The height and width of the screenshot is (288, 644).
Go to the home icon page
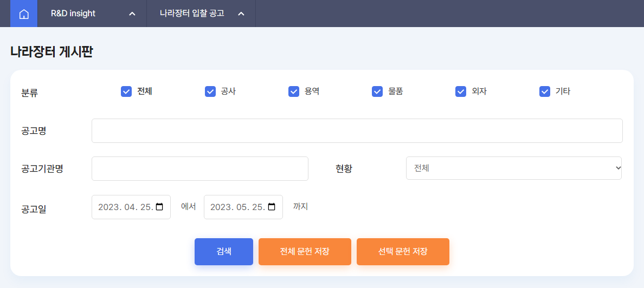click(24, 14)
